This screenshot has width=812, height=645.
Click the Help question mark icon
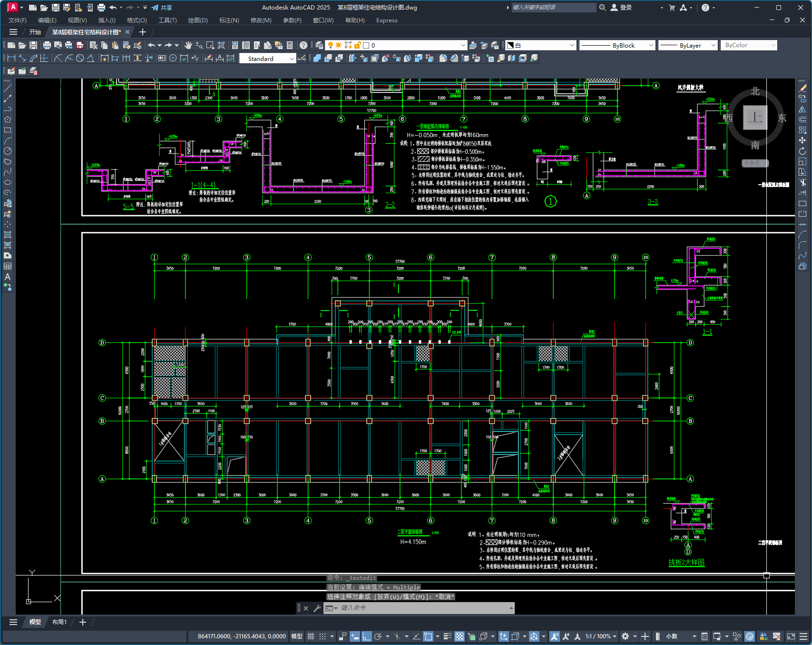[303, 45]
